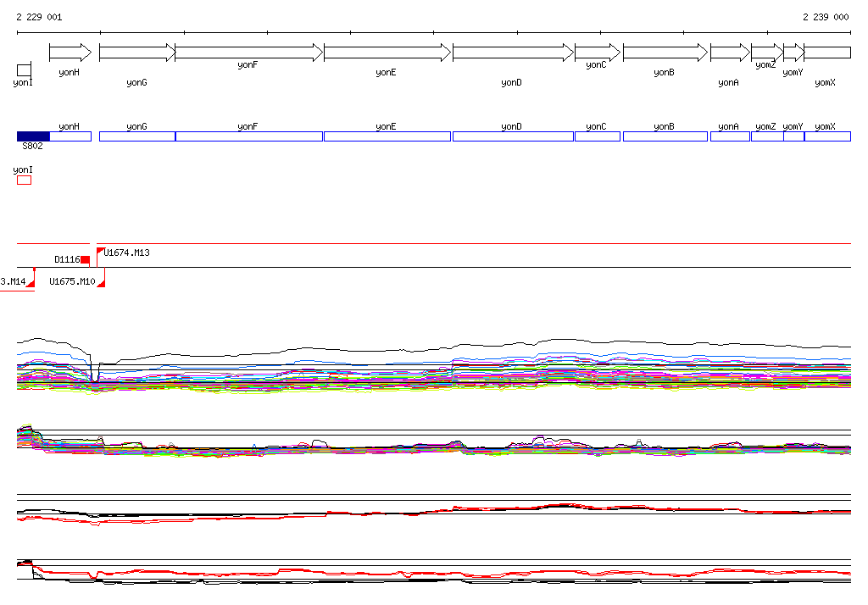868x605 pixels.
Task: Click the red D1116 marker square
Action: (x=86, y=260)
